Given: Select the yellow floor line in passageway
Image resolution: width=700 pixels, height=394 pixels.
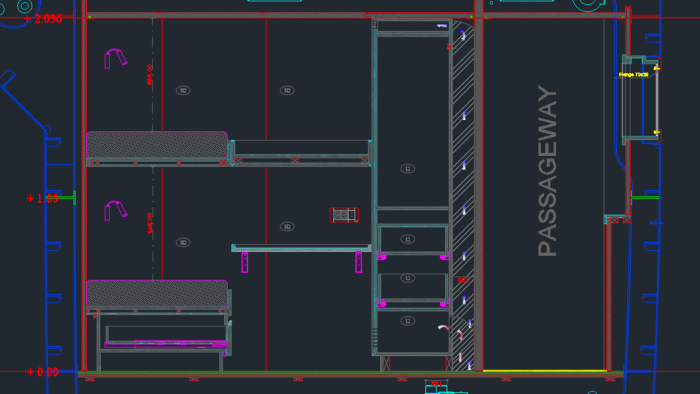Looking at the screenshot, I should pyautogui.click(x=544, y=370).
